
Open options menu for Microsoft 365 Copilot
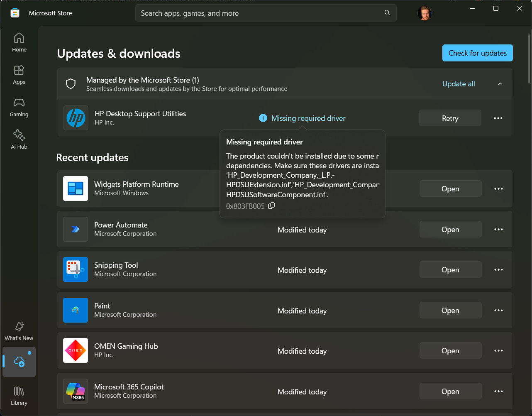point(498,391)
